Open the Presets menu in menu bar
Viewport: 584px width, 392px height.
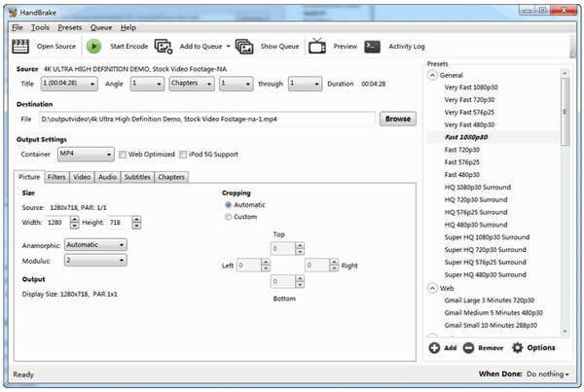[x=69, y=27]
